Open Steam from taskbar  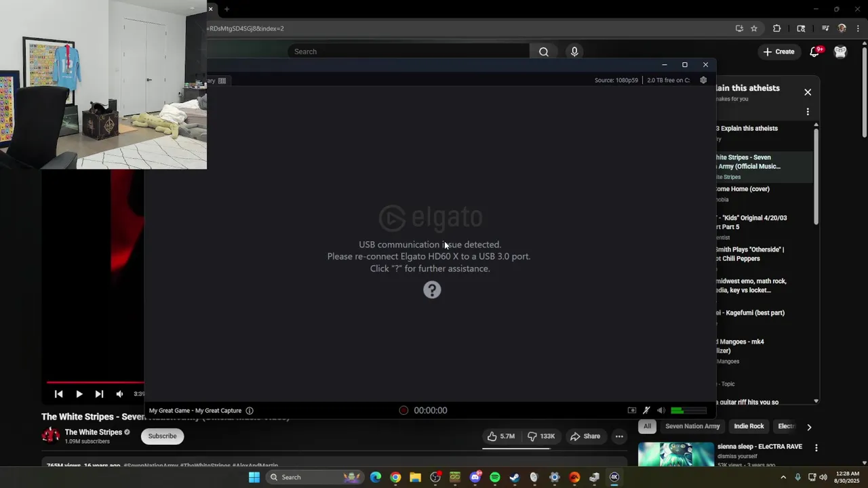pos(515,477)
